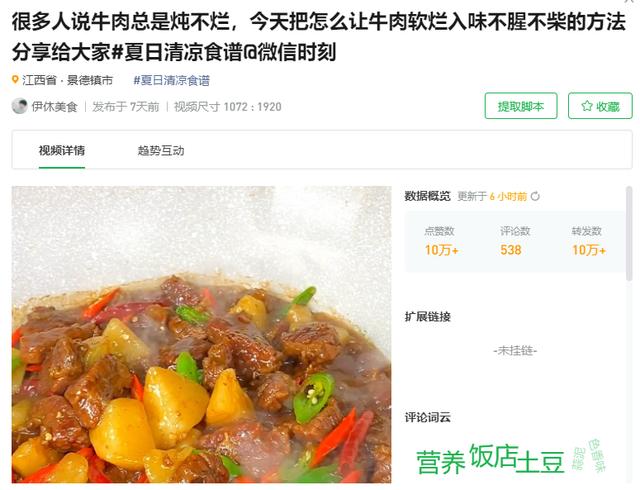This screenshot has width=640, height=490.
Task: Click the 江西省·景德镇市 location text
Action: pyautogui.click(x=67, y=80)
